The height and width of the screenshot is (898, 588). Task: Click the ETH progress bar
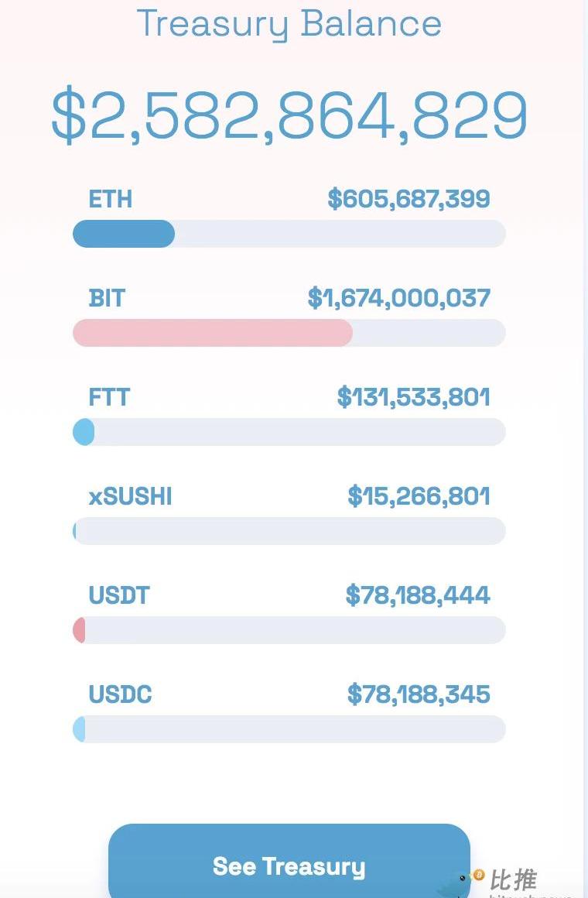click(289, 234)
